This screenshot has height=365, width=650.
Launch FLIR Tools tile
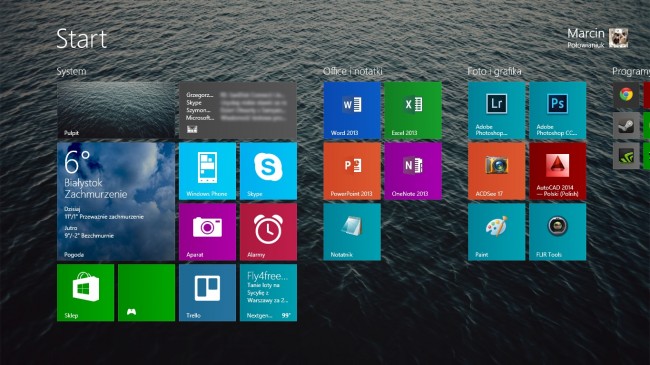coord(558,232)
